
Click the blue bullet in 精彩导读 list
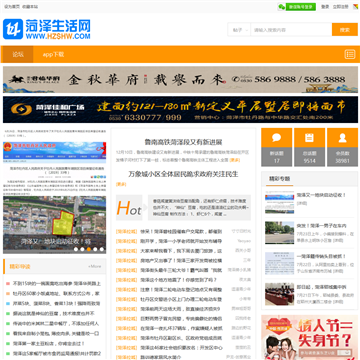pyautogui.click(x=8, y=304)
